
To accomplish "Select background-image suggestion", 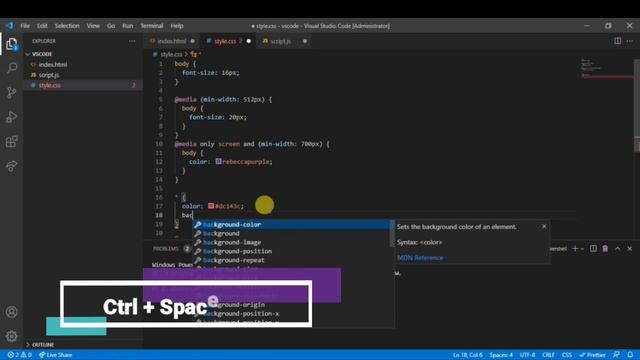I will [291, 242].
